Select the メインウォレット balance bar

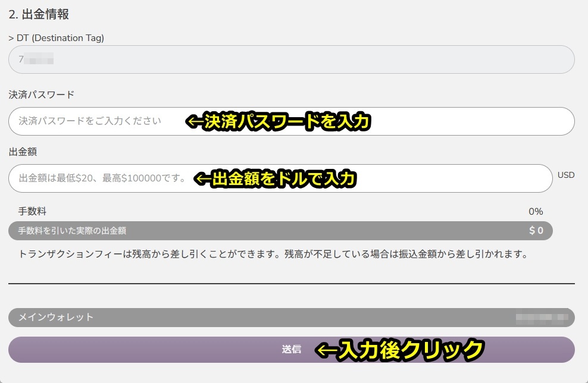pos(292,318)
